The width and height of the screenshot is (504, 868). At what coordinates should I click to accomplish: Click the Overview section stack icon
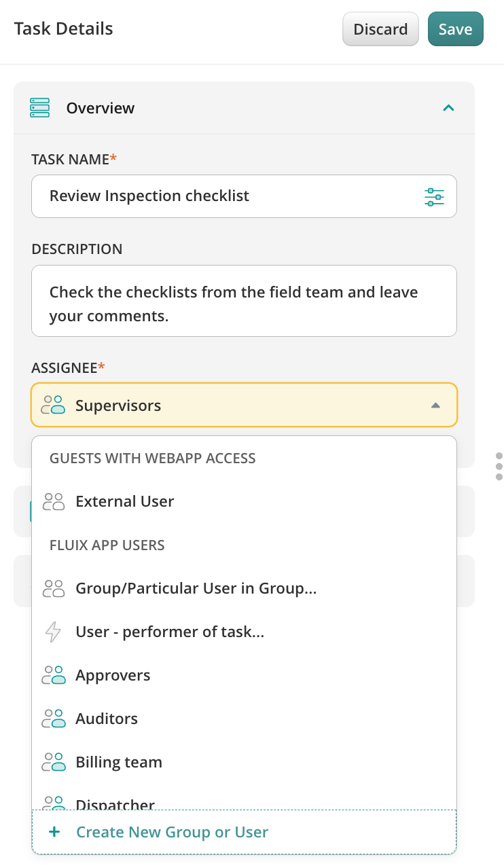click(x=40, y=108)
